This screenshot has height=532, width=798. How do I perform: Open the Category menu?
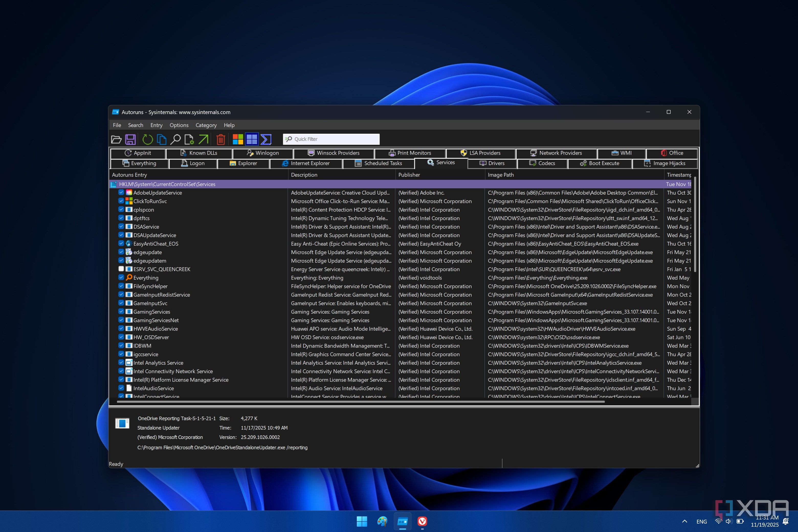206,125
